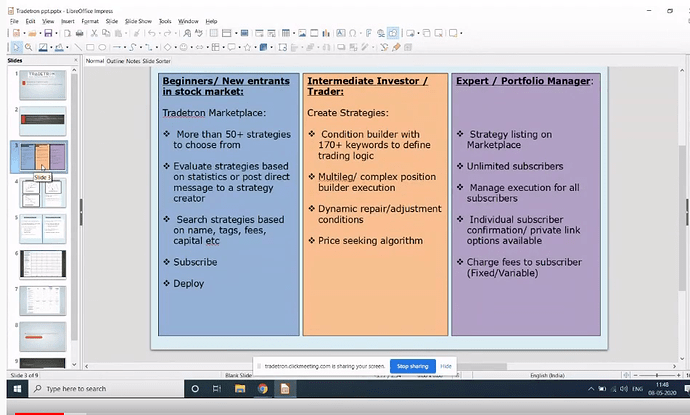The height and width of the screenshot is (415, 690).
Task: Click the Copy icon
Action: point(106,33)
